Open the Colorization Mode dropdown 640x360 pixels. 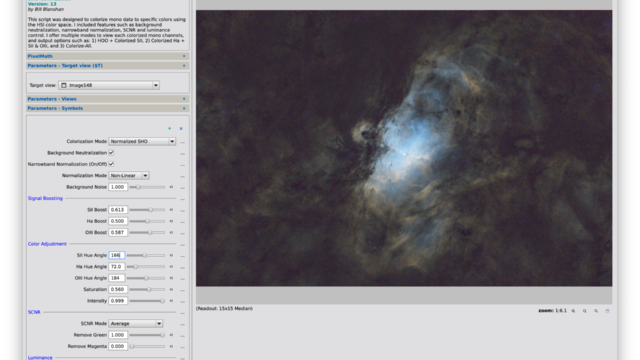click(142, 141)
